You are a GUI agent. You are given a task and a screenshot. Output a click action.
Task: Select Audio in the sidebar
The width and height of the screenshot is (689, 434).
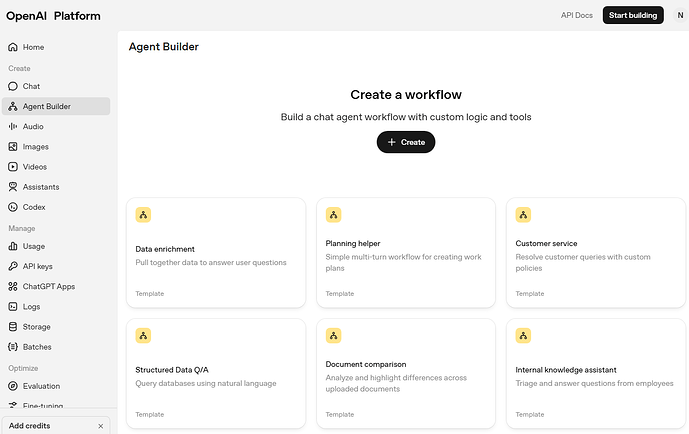(56, 127)
